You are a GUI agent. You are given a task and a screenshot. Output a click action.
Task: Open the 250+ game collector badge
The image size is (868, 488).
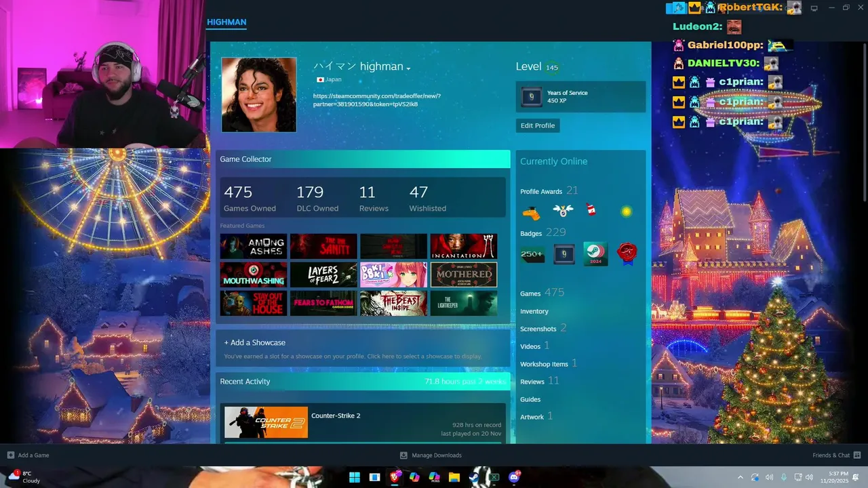pyautogui.click(x=532, y=255)
